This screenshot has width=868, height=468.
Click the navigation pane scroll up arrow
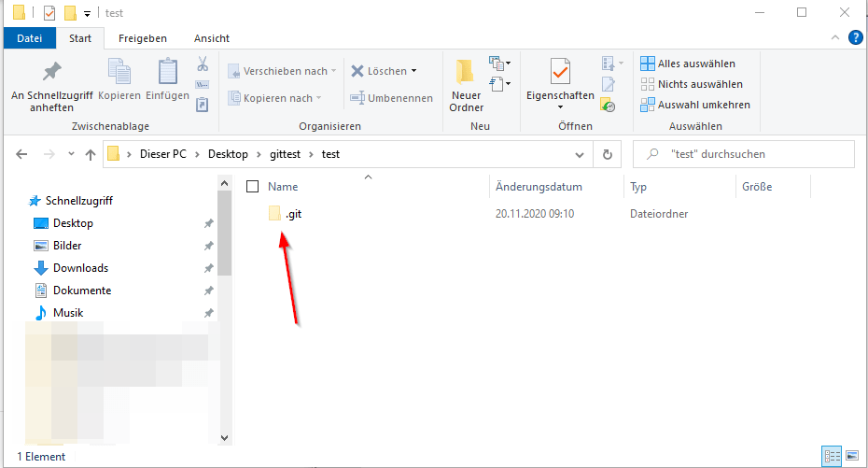pos(224,183)
